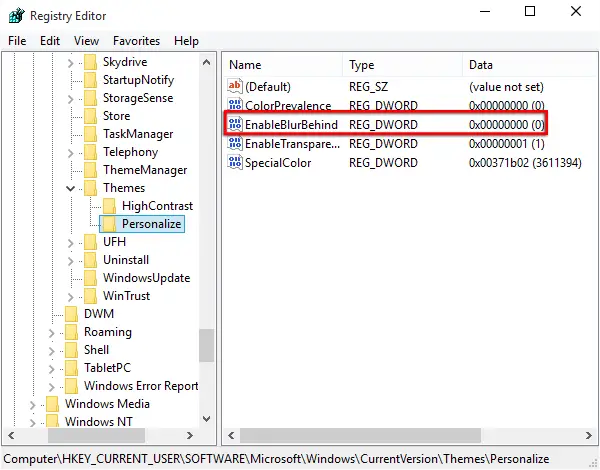The height and width of the screenshot is (470, 600).
Task: Select the Windows Media key label
Action: 107,404
